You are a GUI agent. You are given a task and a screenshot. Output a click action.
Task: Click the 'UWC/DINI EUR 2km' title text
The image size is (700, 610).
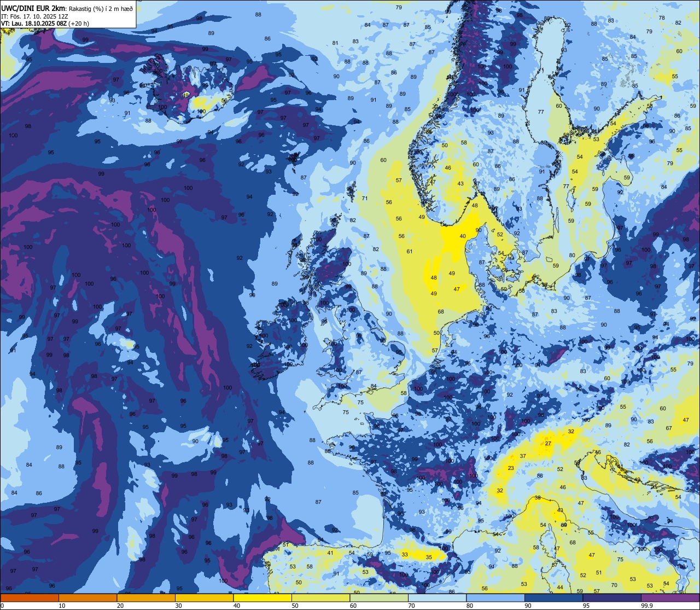pos(33,8)
